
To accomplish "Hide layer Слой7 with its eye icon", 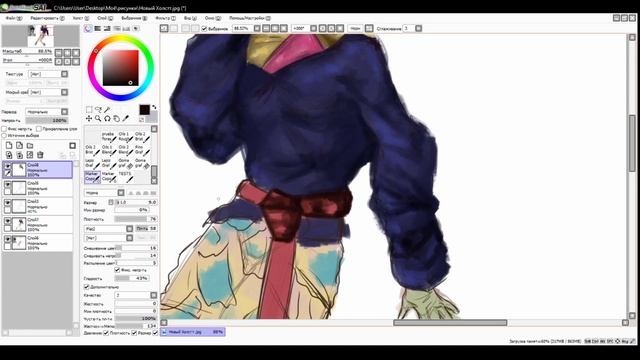I will point(8,221).
